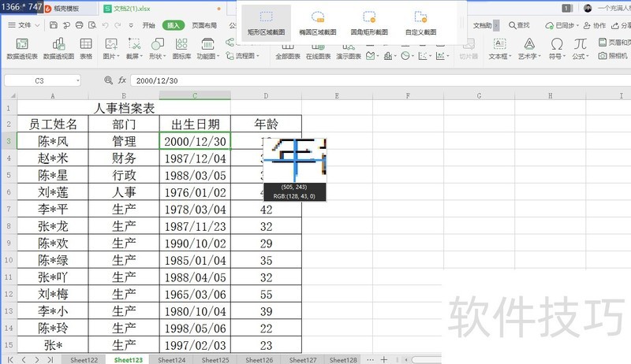
Task: Open header and footer 页眉和页脚
Action: pos(614,43)
